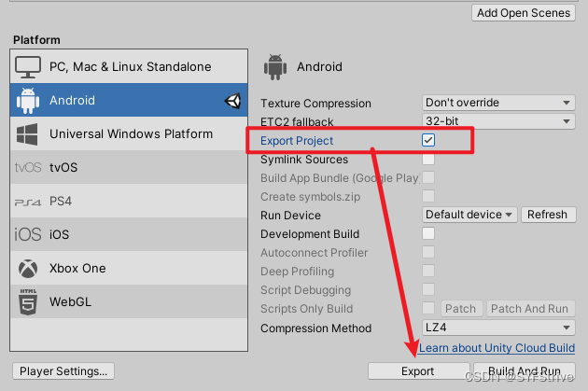
Task: Select the Xbox One platform label
Action: point(77,269)
